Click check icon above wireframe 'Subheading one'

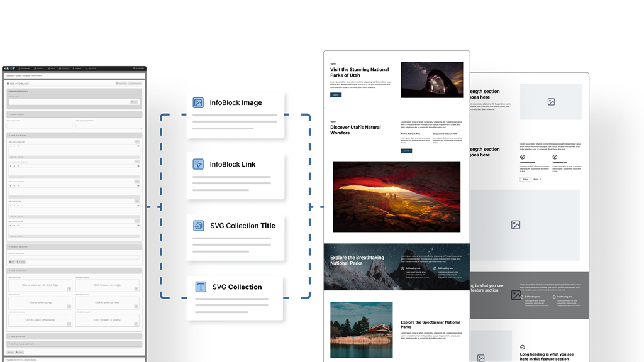pos(523,157)
